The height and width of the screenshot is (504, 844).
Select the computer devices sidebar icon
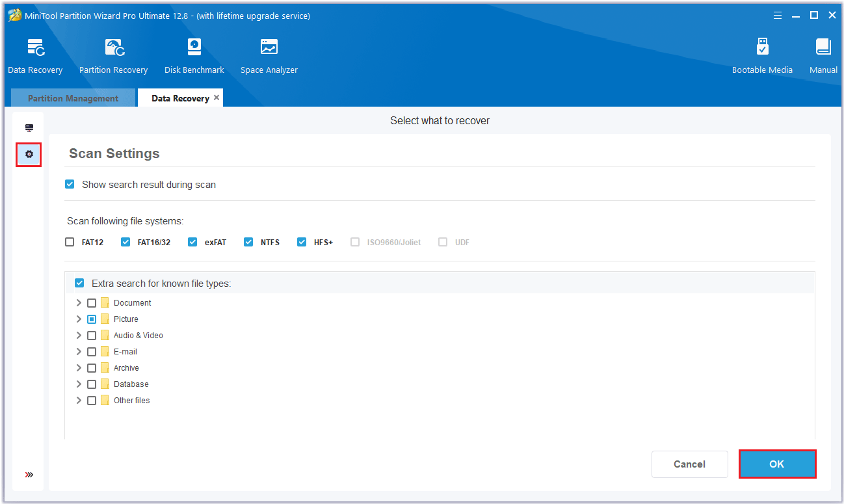[x=29, y=128]
